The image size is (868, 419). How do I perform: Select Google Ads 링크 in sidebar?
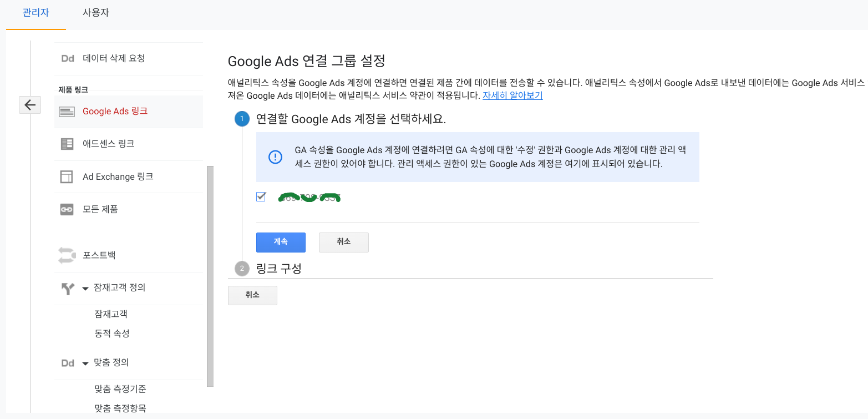coord(115,112)
